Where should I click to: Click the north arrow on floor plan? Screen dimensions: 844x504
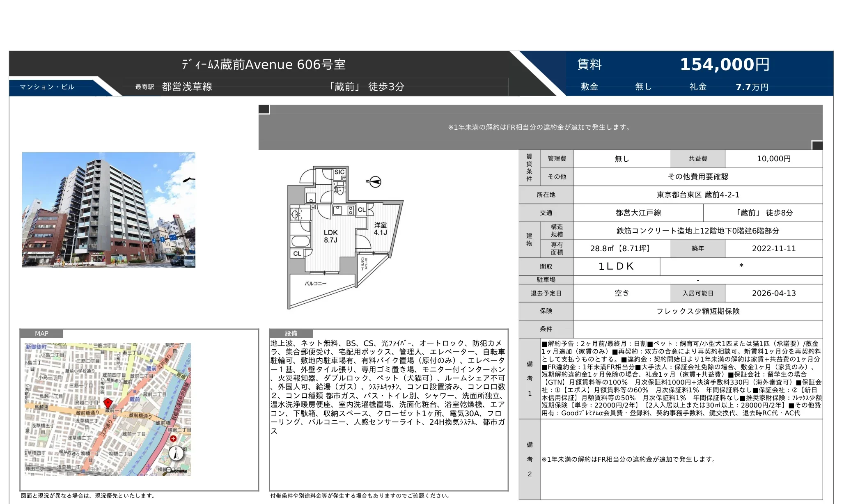pos(374,181)
